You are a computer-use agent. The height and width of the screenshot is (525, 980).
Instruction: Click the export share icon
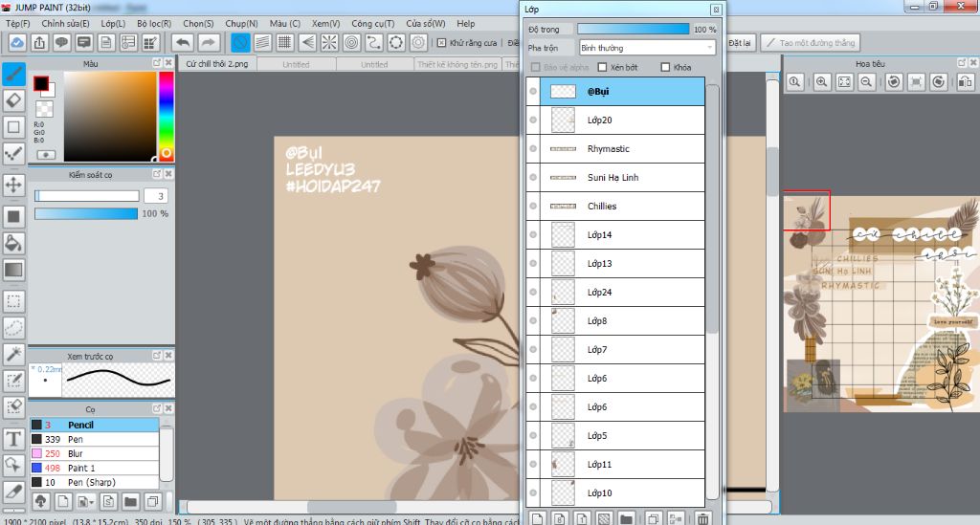tap(39, 42)
